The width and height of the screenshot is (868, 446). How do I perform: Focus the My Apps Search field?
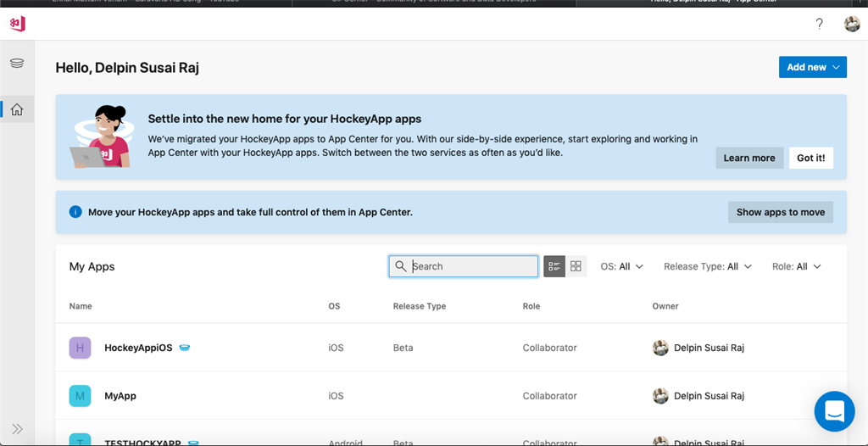click(x=464, y=266)
